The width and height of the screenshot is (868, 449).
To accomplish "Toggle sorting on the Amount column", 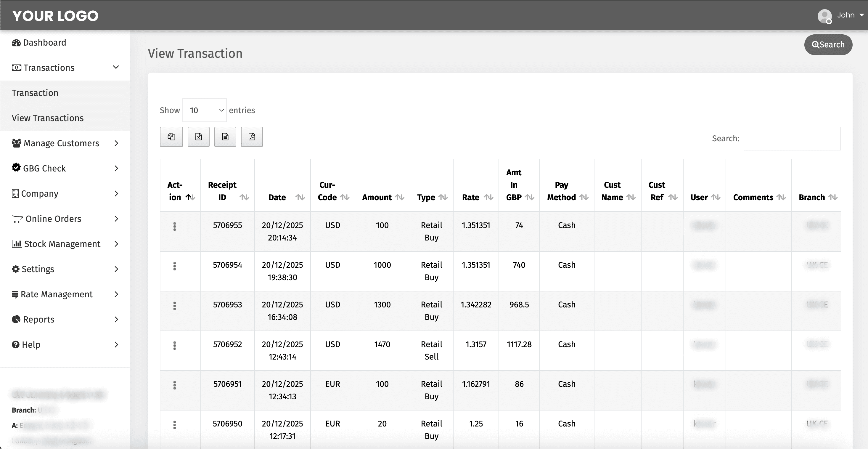I will [x=400, y=197].
